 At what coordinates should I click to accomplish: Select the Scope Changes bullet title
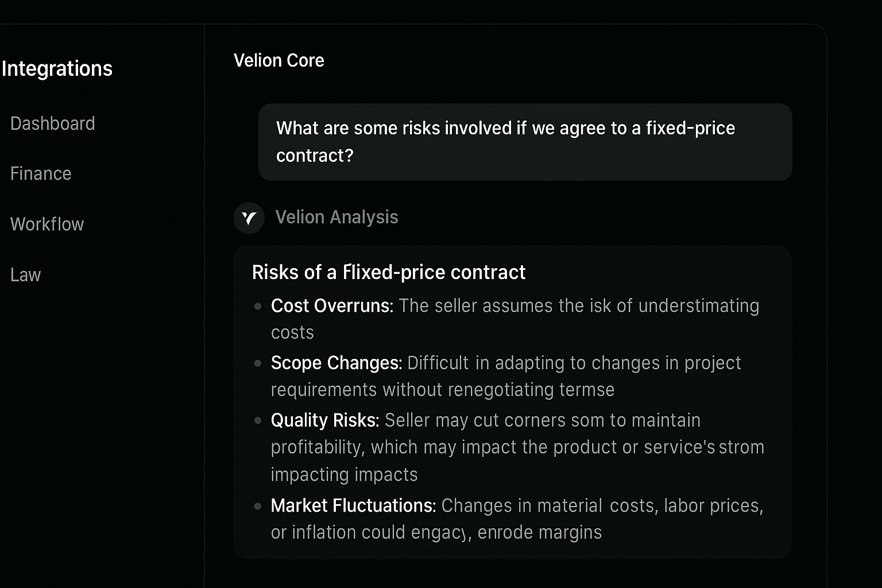[x=336, y=363]
